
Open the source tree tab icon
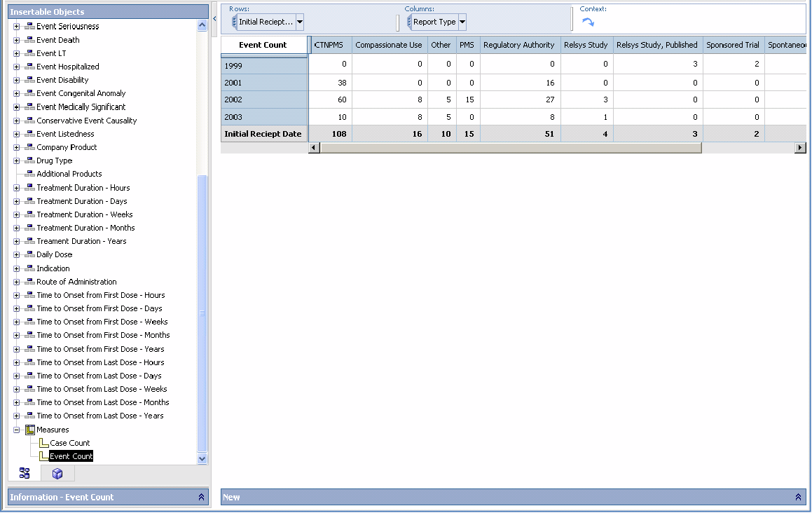(25, 473)
